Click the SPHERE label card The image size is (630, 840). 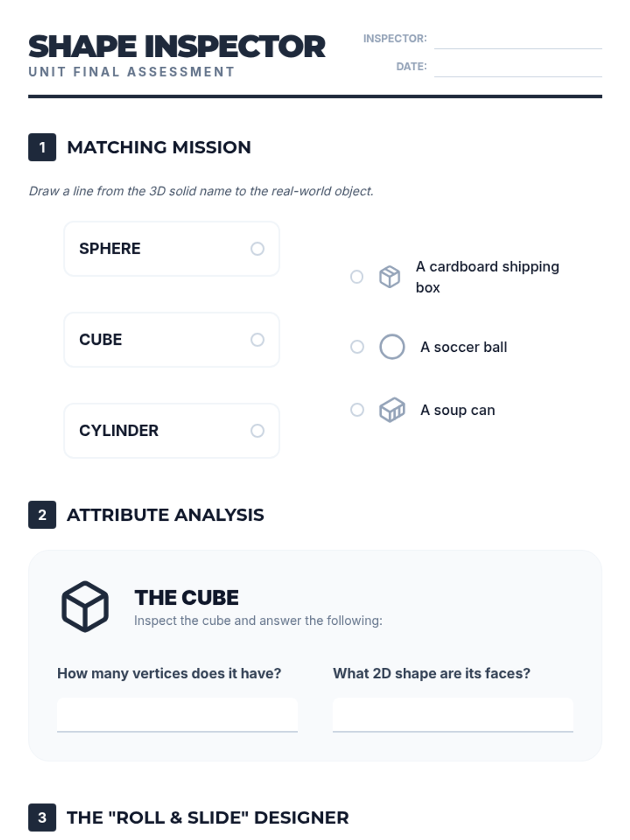point(172,249)
